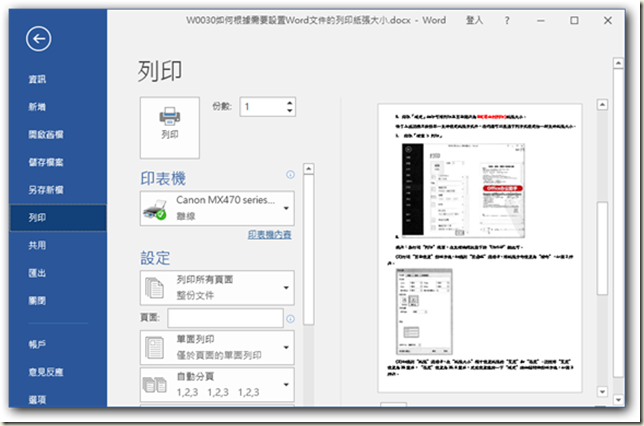Click the settings panel scrollbar thumb
The height and width of the screenshot is (426, 644).
coord(309,250)
